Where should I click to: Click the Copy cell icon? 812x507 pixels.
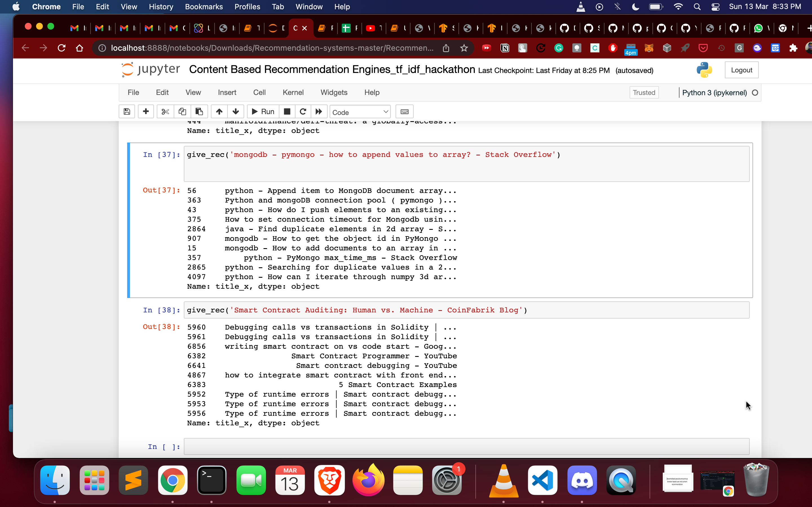click(182, 112)
